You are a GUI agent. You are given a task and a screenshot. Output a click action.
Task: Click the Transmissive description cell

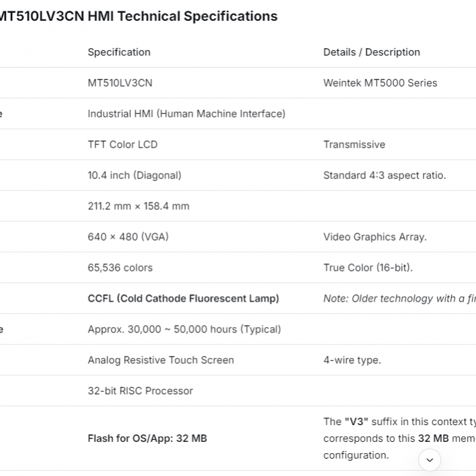[x=354, y=145]
